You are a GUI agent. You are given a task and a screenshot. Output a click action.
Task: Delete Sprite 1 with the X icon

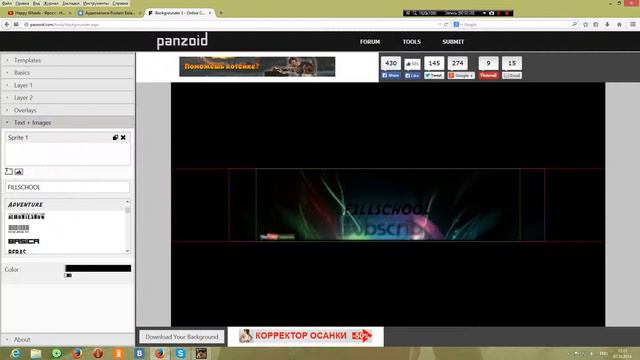click(123, 138)
